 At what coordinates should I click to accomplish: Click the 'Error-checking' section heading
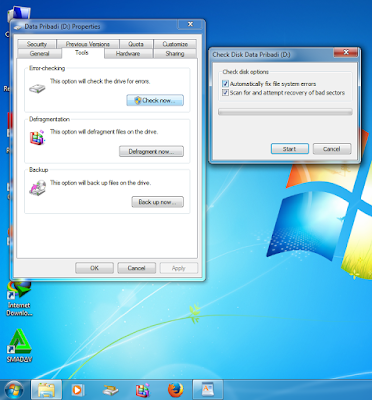[47, 68]
